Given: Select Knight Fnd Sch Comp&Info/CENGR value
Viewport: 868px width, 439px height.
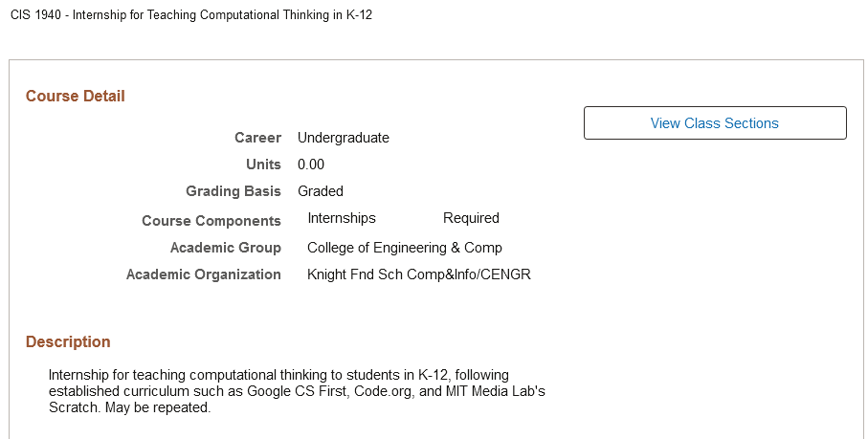Looking at the screenshot, I should point(418,274).
